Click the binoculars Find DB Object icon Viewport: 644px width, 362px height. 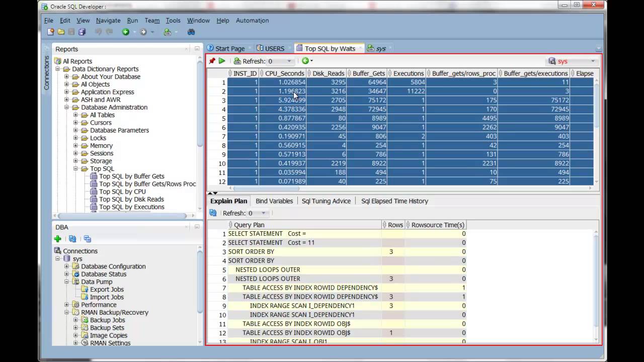(x=191, y=32)
